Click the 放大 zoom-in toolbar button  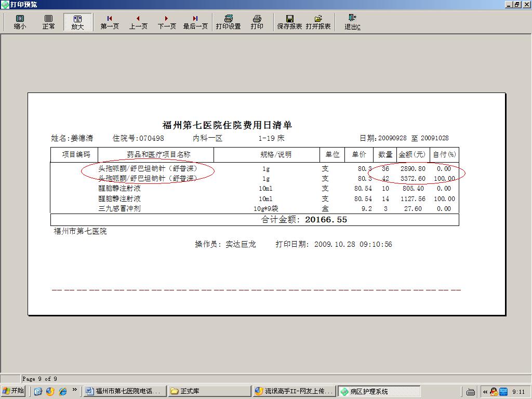(x=77, y=22)
